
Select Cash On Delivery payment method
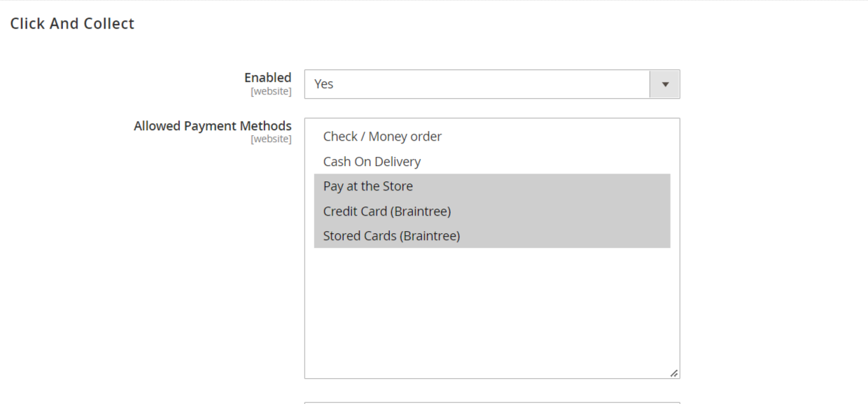pos(372,162)
